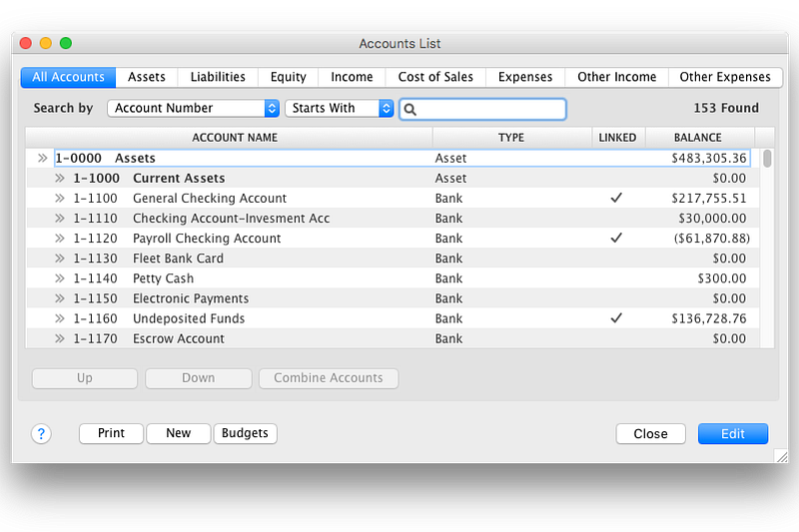Click zoom arrow beside 1-0000 Assets
The image size is (799, 532).
pyautogui.click(x=43, y=159)
